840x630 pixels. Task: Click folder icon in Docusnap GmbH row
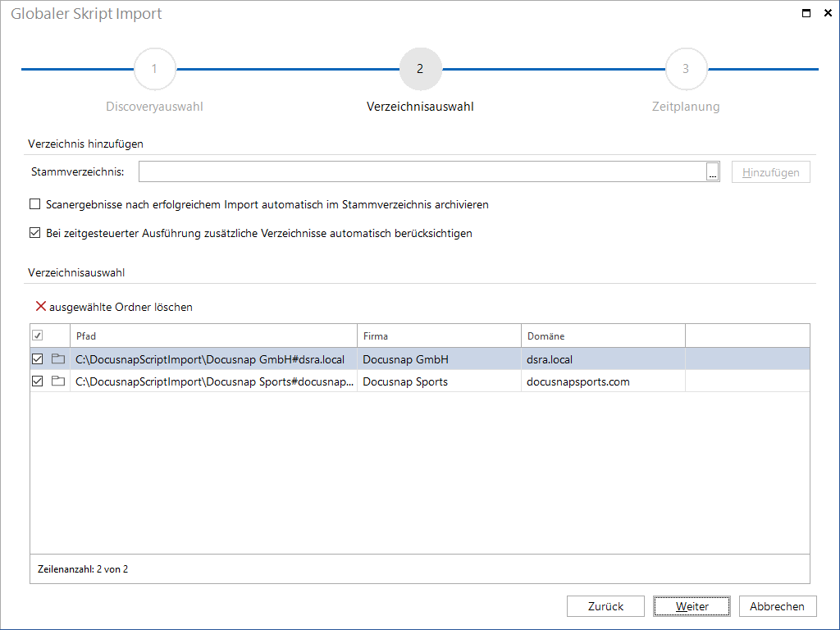(58, 359)
